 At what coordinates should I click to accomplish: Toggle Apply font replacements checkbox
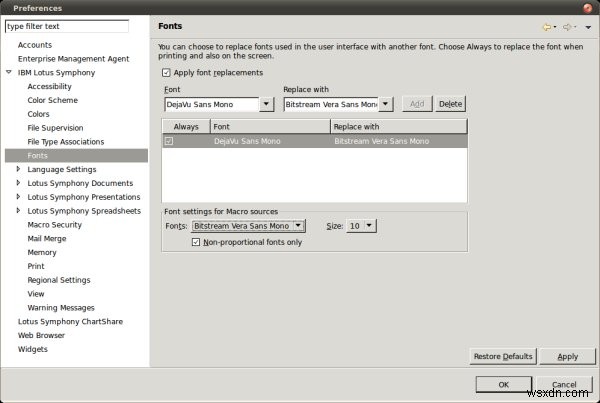click(166, 73)
